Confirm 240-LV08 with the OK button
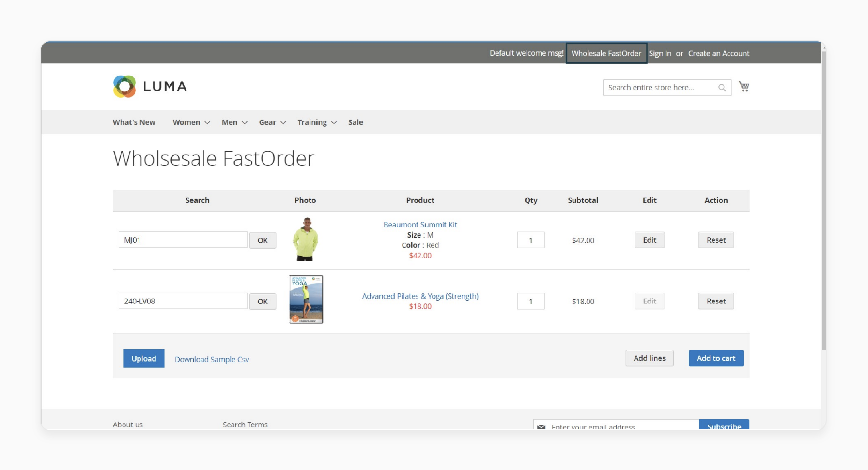The height and width of the screenshot is (470, 868). 263,302
